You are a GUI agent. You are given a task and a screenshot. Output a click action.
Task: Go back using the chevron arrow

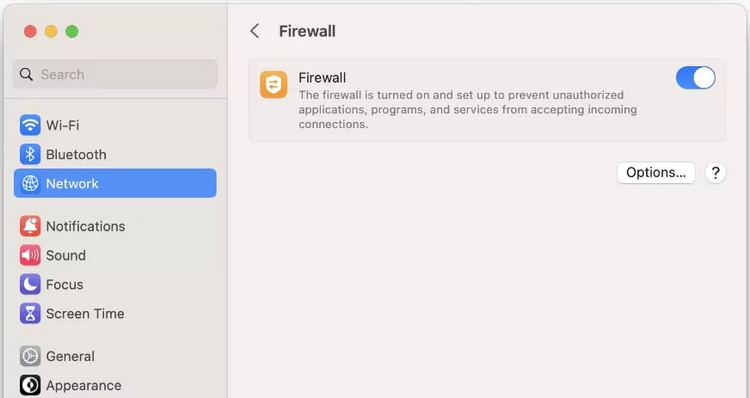click(255, 32)
